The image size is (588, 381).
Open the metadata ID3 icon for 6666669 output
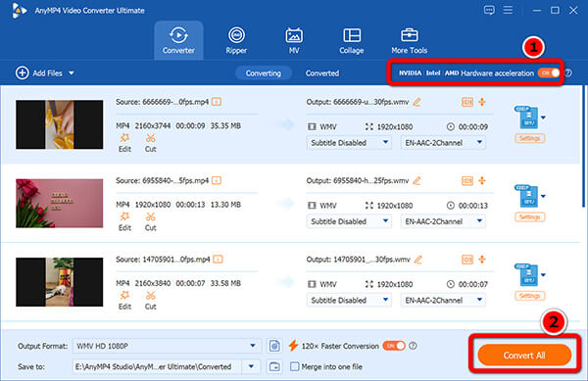tap(467, 102)
